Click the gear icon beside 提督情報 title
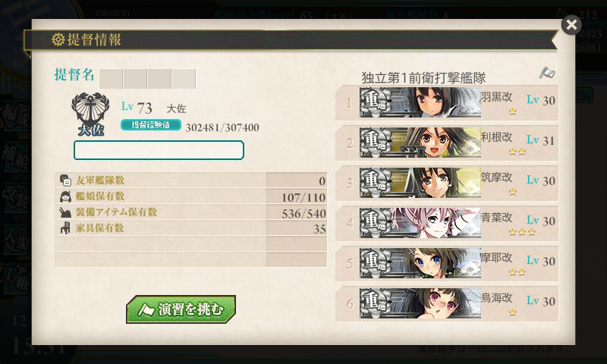607x364 pixels. click(58, 39)
